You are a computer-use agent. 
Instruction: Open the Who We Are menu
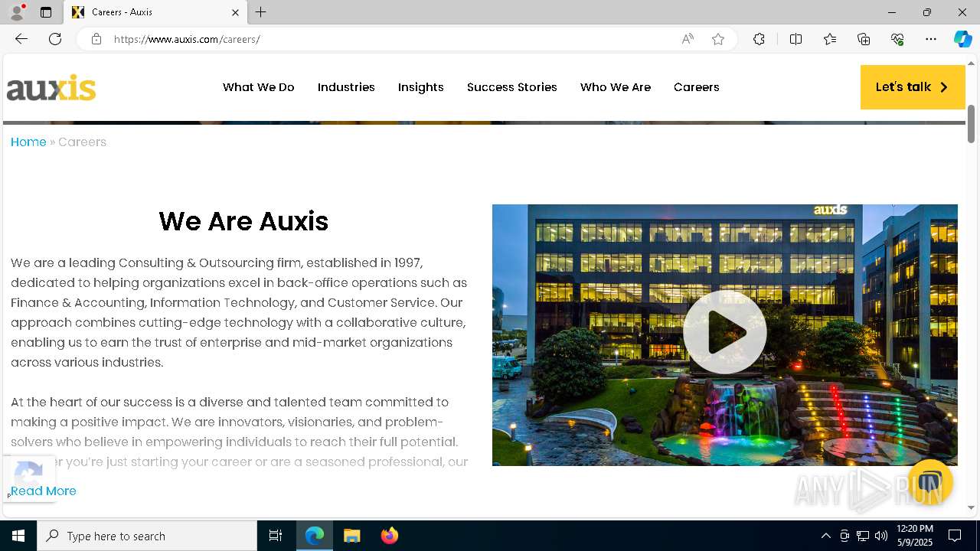[x=616, y=87]
